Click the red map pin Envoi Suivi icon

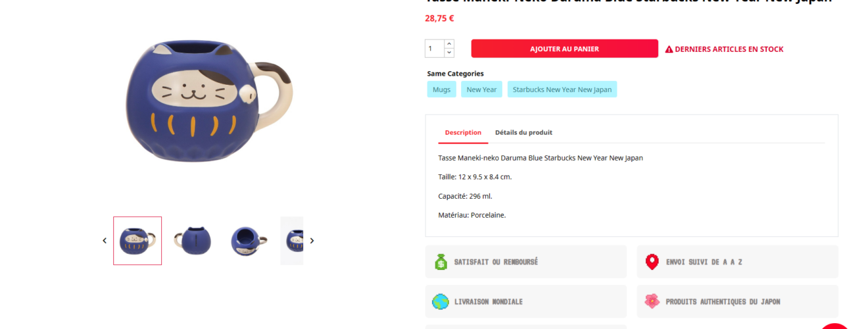click(x=652, y=262)
